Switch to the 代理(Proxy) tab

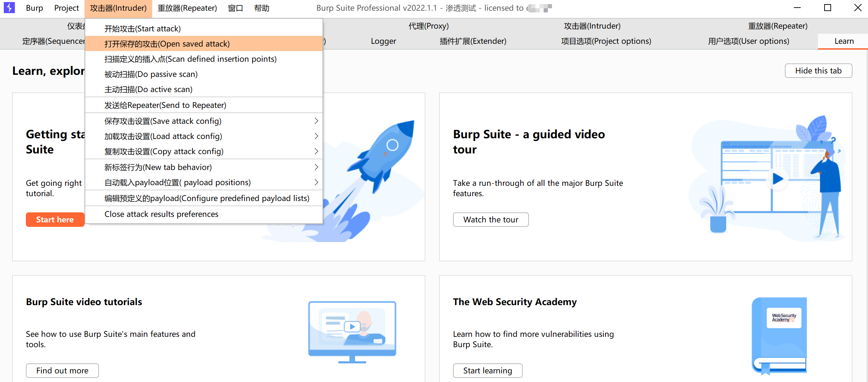tap(428, 26)
